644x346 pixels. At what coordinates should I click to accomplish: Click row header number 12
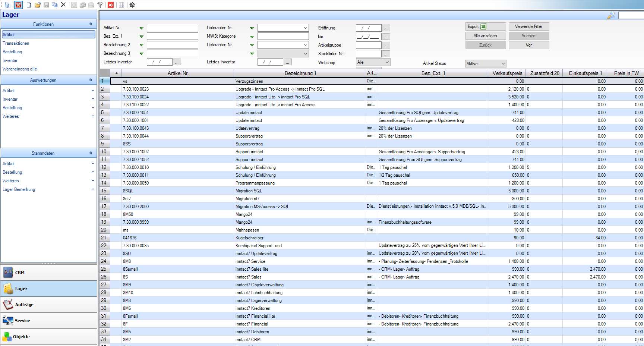coord(104,167)
